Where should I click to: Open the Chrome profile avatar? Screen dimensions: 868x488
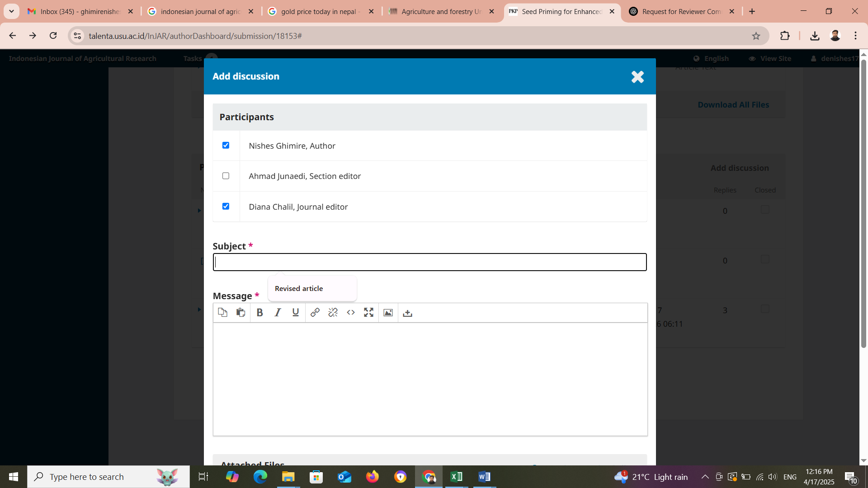click(x=835, y=36)
